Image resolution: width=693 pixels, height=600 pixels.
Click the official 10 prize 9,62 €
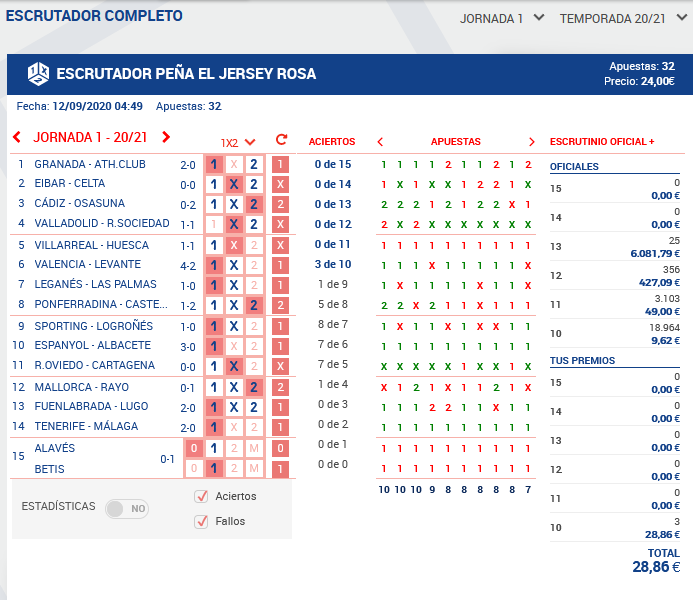click(666, 341)
